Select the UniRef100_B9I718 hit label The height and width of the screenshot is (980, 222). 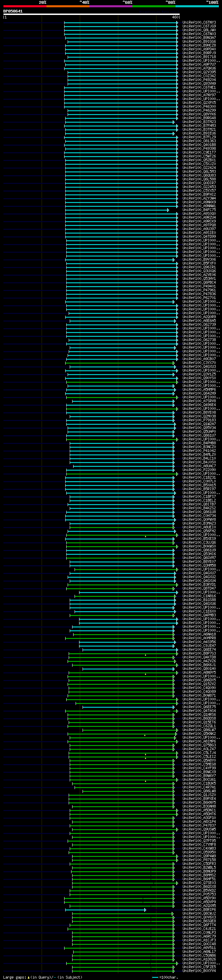pos(199,57)
